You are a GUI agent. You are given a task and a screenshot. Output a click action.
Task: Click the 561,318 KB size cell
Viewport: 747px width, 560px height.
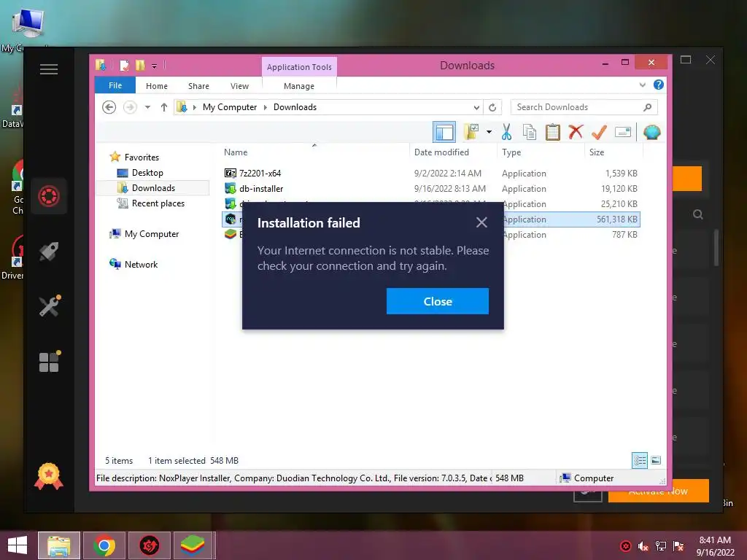click(x=617, y=219)
